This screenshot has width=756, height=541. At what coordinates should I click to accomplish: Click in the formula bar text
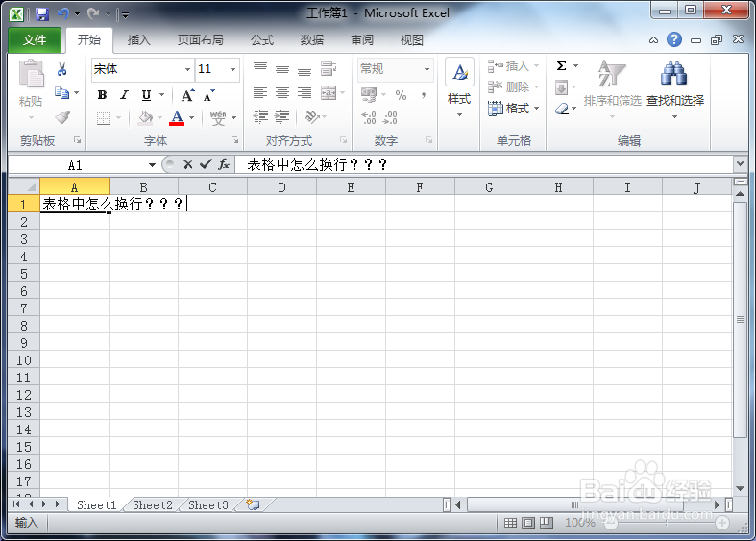pos(317,165)
